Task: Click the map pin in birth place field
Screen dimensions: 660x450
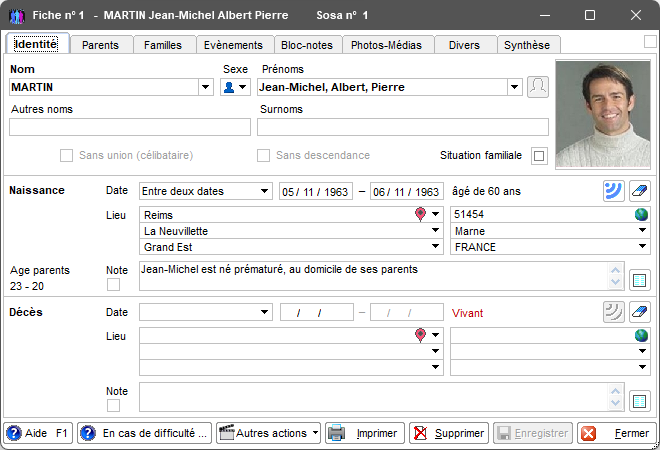Action: click(x=420, y=214)
